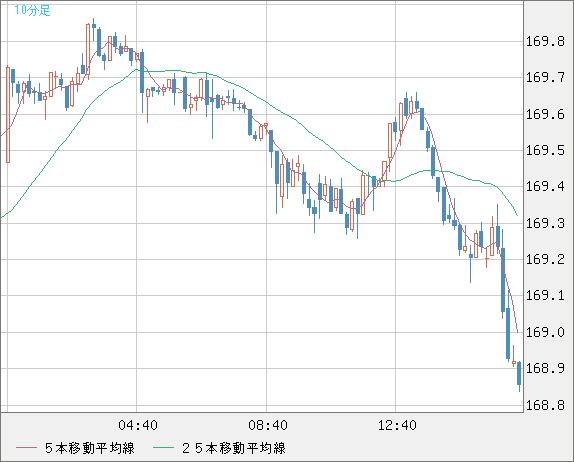The image size is (574, 462).
Task: Click the 04:40 time axis label
Action: tap(138, 425)
